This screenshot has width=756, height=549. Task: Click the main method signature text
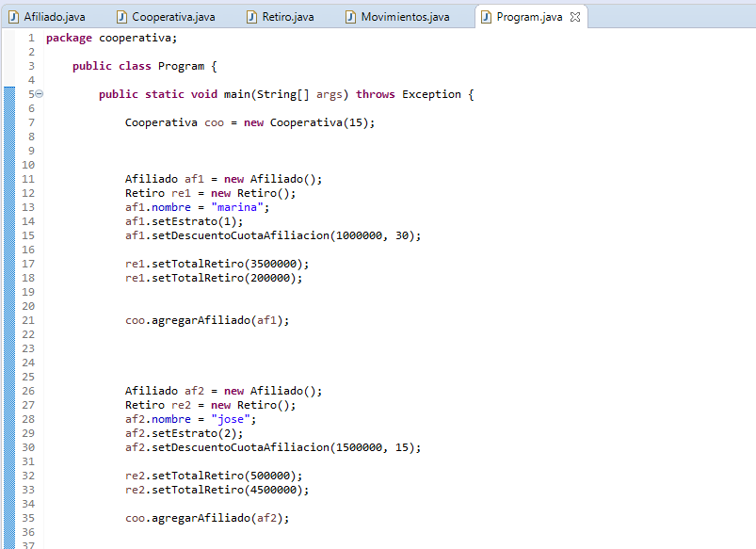[x=286, y=94]
